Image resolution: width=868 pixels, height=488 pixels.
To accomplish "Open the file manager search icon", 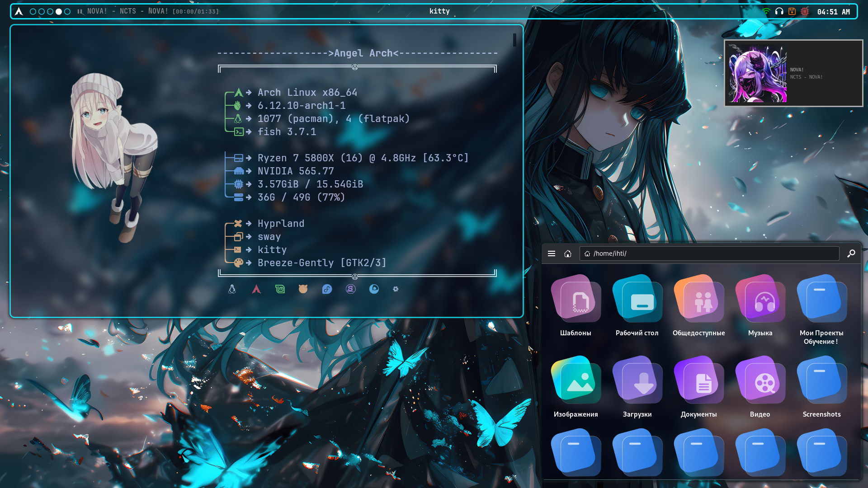I will click(x=851, y=253).
